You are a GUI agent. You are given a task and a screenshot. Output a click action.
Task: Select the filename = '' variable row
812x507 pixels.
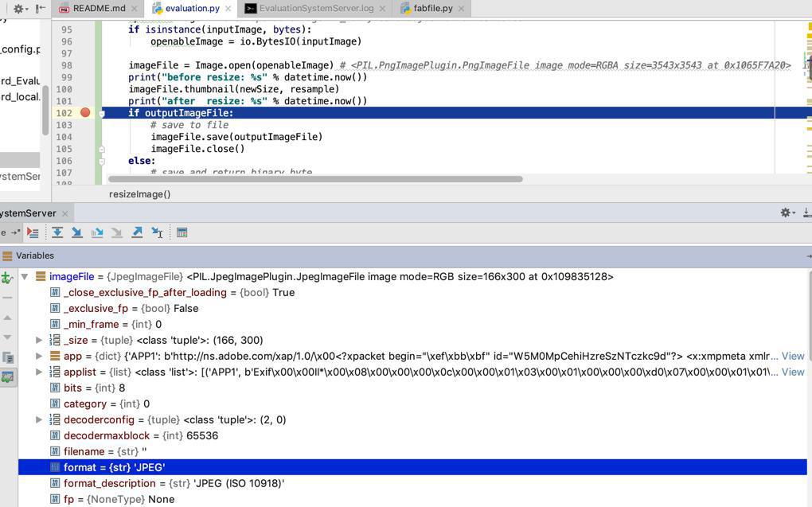click(x=412, y=451)
